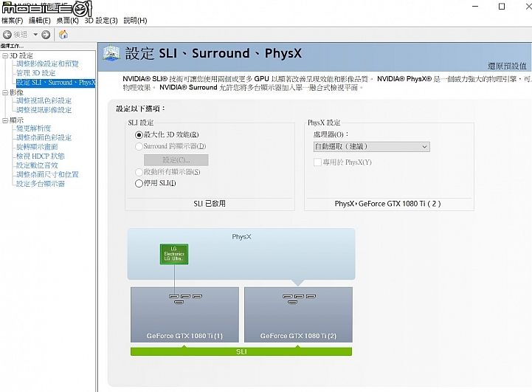The width and height of the screenshot is (532, 392).
Task: Click the 設定(C)... button
Action: pos(176,160)
